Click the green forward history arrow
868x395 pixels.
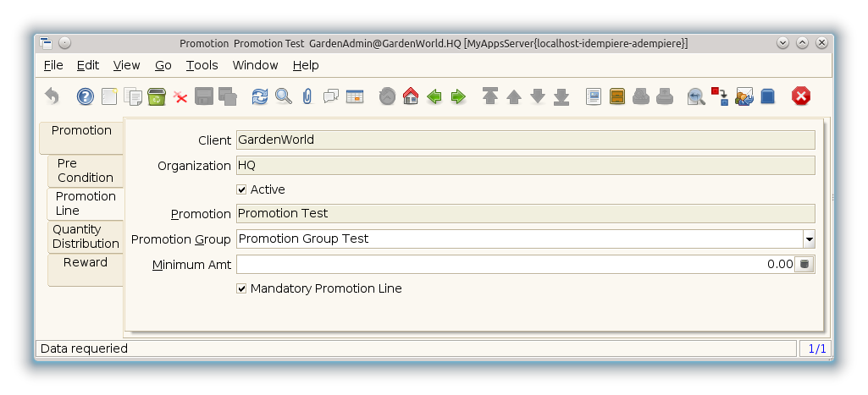tap(458, 96)
